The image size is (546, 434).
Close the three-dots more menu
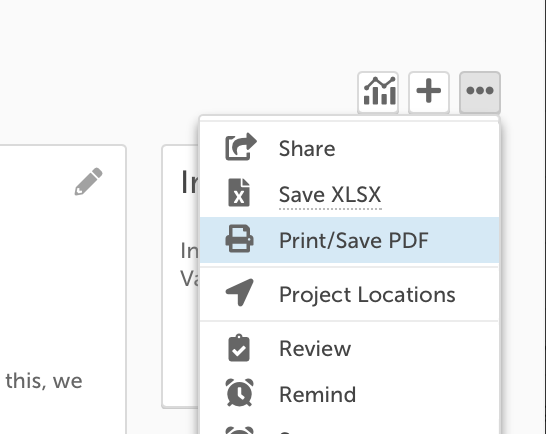pos(480,92)
